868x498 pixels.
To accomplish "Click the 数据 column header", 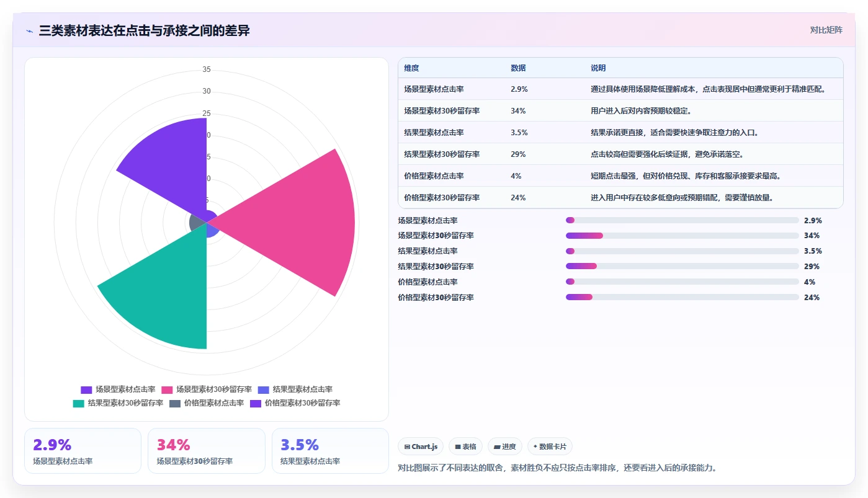I will coord(518,68).
